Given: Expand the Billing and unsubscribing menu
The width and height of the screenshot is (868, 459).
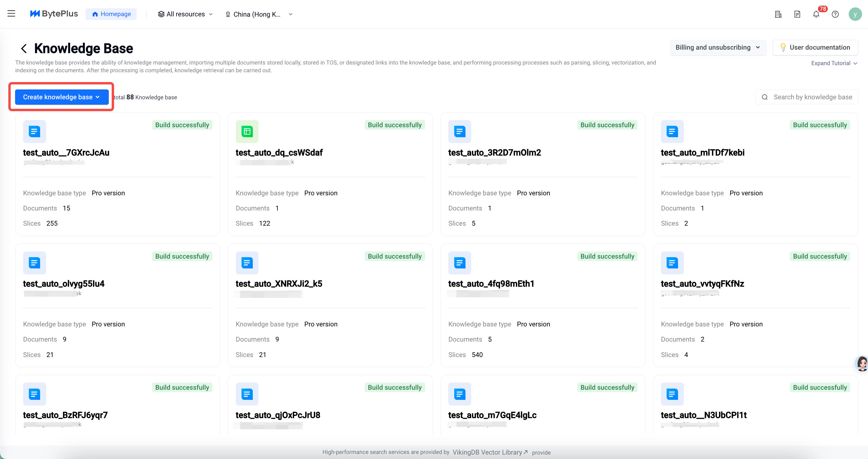Looking at the screenshot, I should [x=717, y=48].
